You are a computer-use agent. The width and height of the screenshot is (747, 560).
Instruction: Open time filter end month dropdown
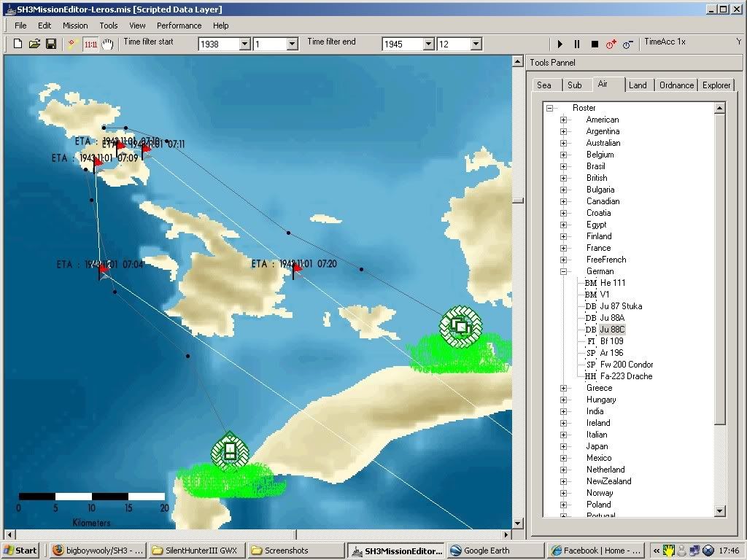click(476, 44)
